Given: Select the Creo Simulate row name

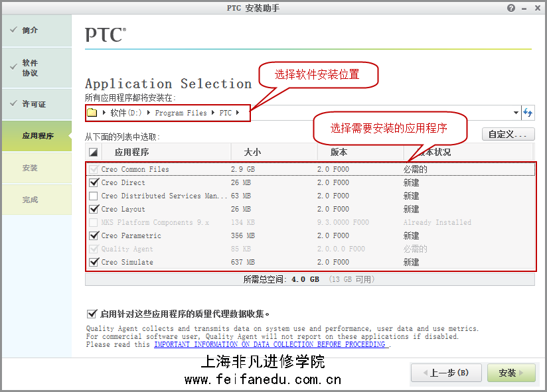Looking at the screenshot, I should point(127,262).
